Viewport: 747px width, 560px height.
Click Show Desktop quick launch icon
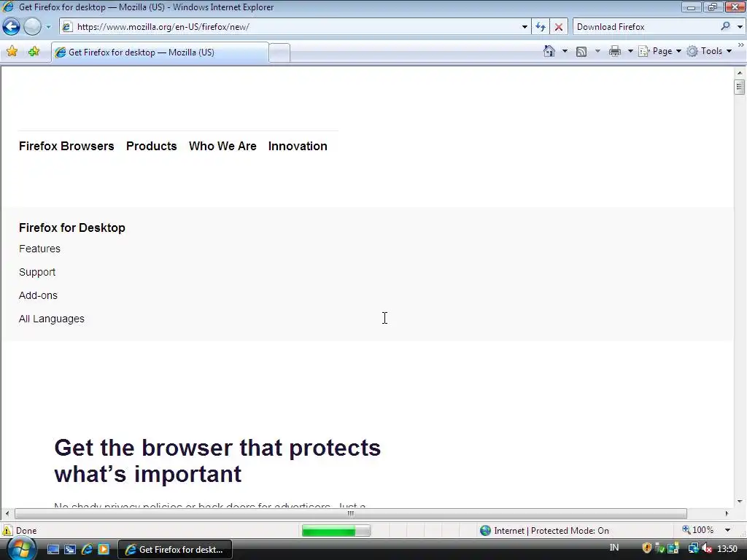tap(53, 550)
